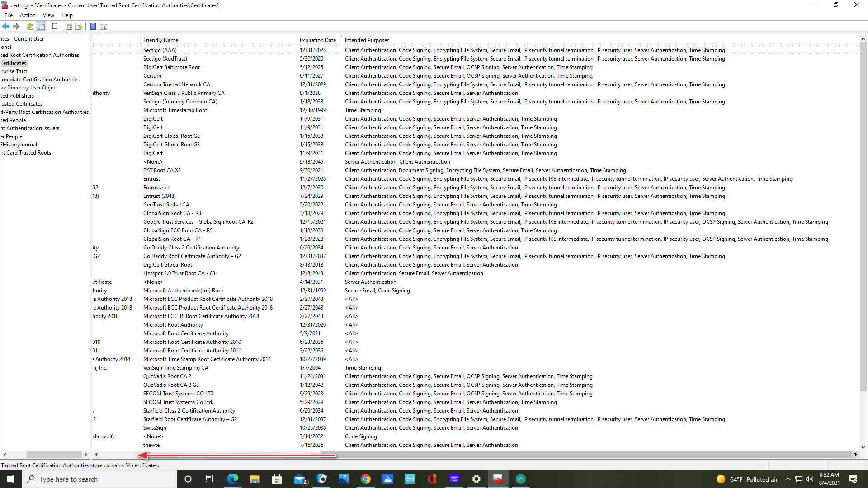868x488 pixels.
Task: Select the DST Root CA X3 certificate row
Action: click(x=162, y=170)
